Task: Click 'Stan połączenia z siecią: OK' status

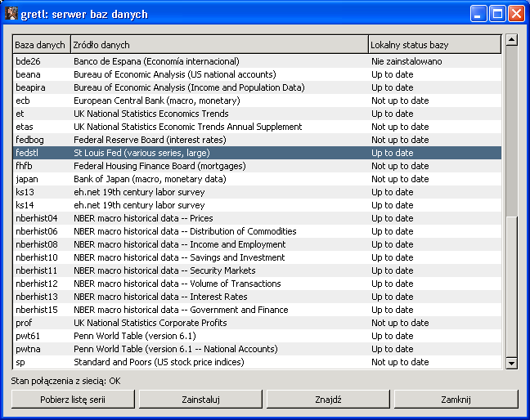Action: click(65, 381)
